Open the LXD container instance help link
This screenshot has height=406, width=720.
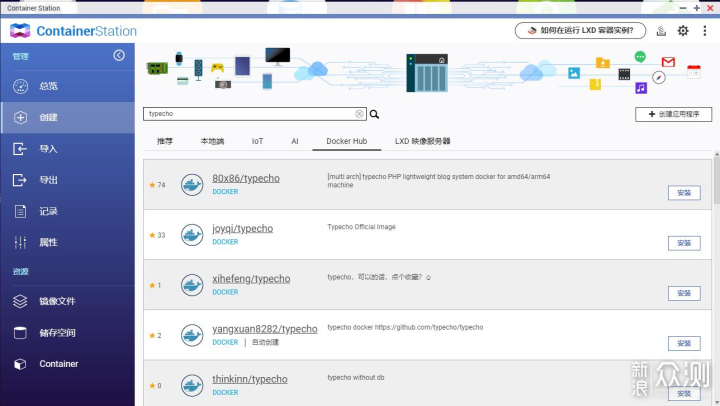coord(580,31)
